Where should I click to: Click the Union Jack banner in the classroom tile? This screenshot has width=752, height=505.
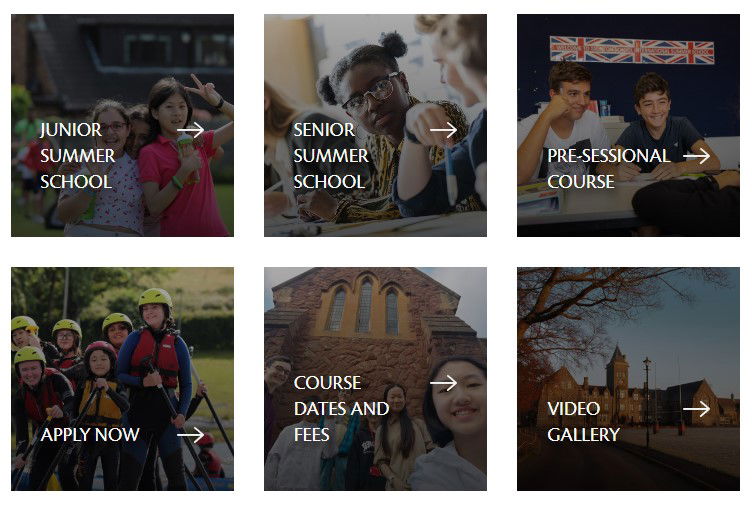tap(632, 50)
